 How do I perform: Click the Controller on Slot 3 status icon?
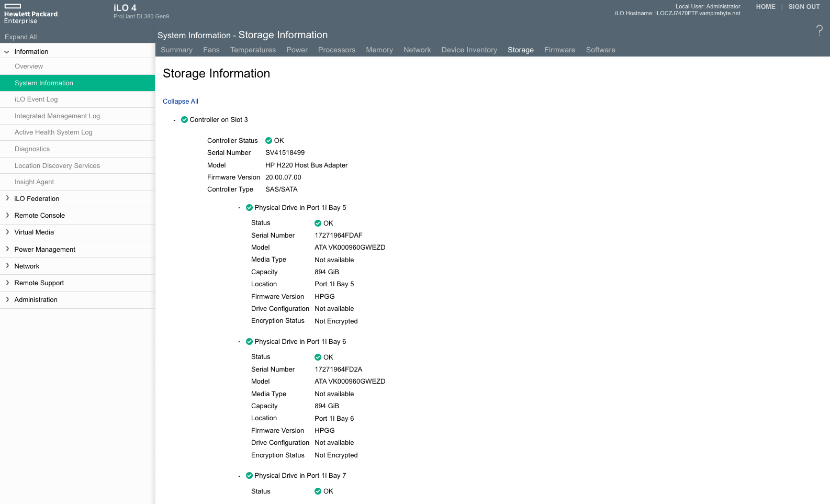(184, 120)
